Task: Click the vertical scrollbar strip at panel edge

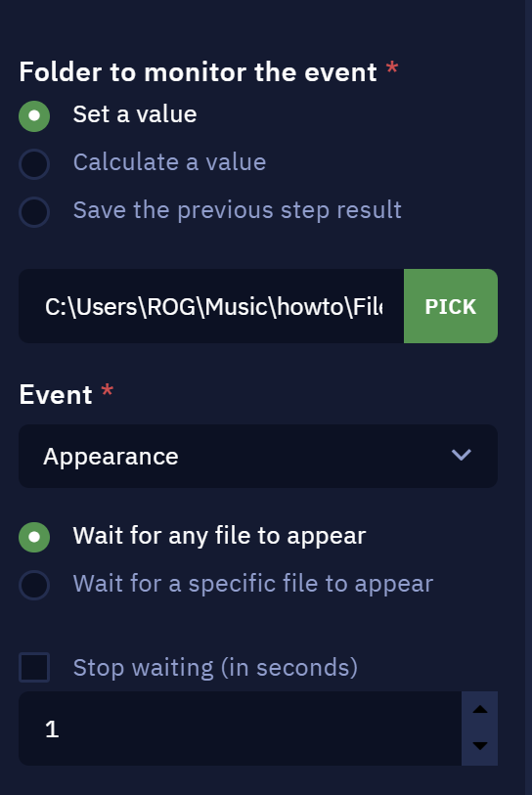Action: click(x=528, y=397)
